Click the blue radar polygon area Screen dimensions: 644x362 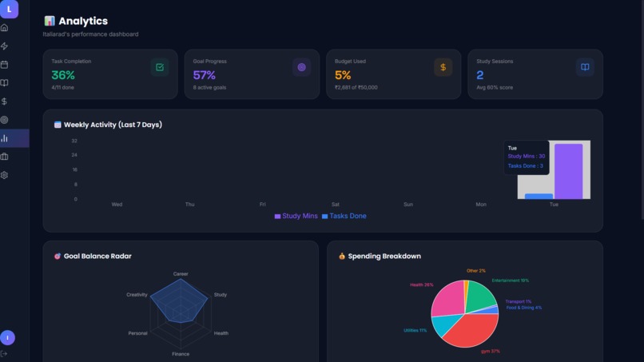(x=180, y=302)
